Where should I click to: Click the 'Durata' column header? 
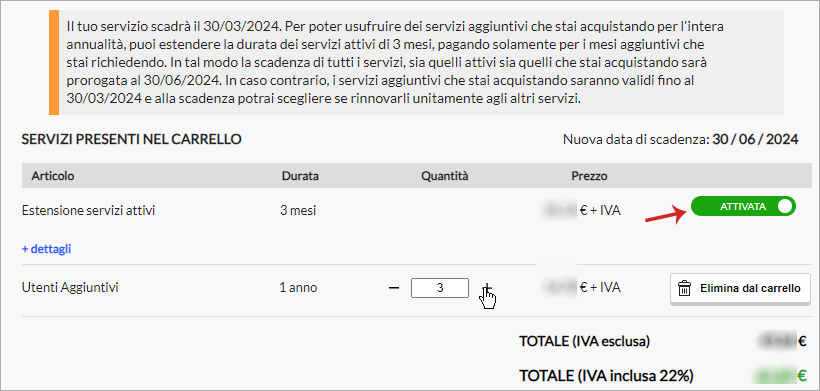300,176
